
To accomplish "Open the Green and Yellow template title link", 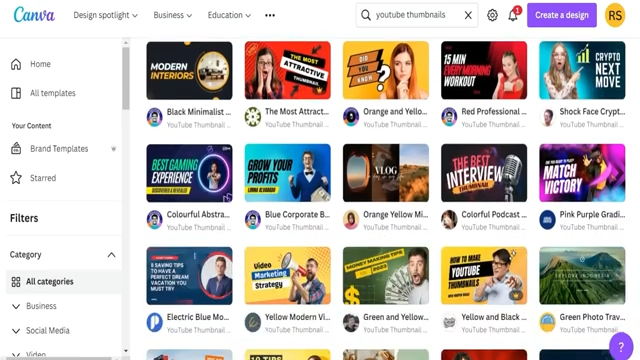I will [396, 317].
